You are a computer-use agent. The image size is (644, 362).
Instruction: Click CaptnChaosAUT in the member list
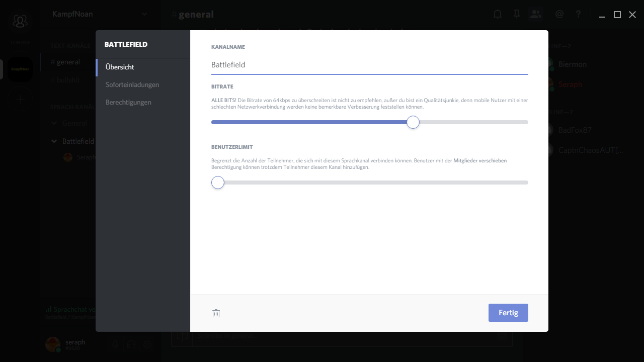[x=590, y=150]
